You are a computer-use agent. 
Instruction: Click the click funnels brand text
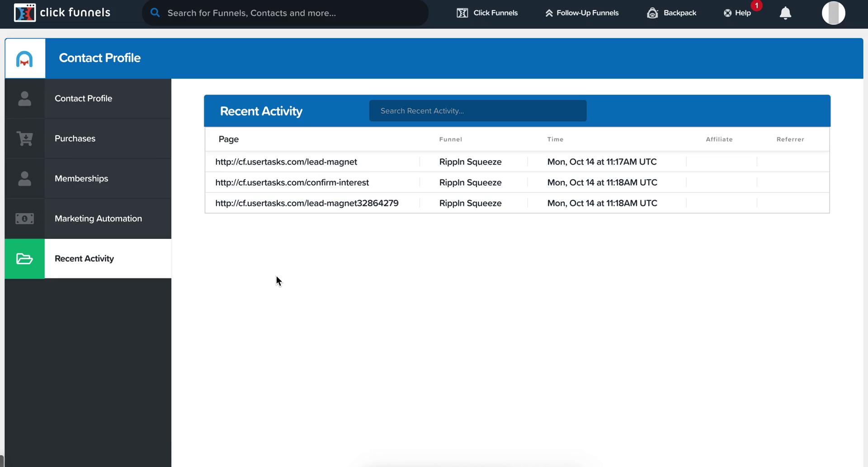[75, 13]
